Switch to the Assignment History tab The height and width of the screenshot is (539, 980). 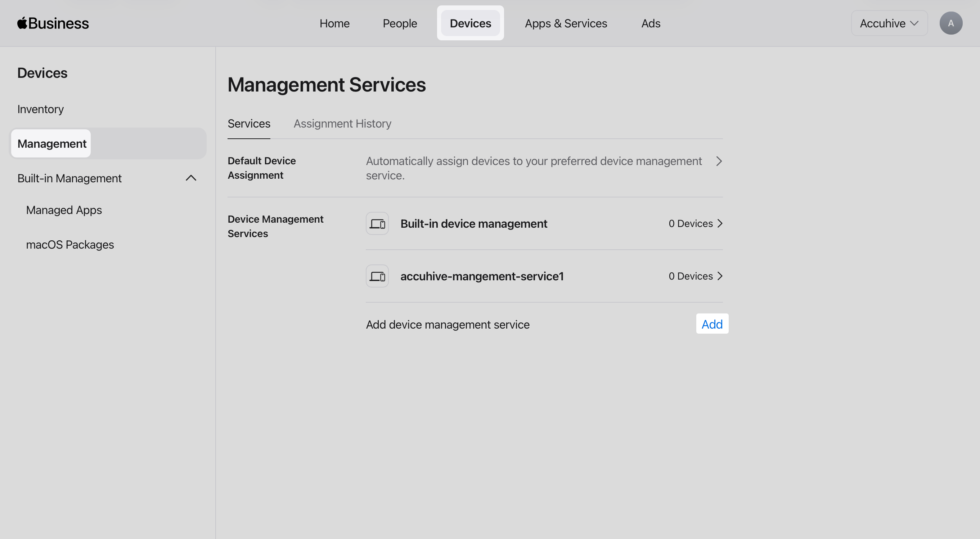pos(342,124)
